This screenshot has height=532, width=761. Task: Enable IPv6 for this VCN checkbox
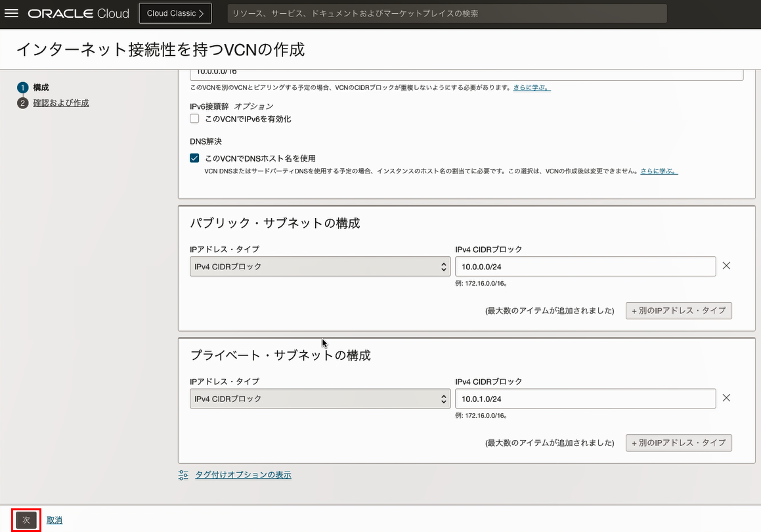pyautogui.click(x=194, y=119)
